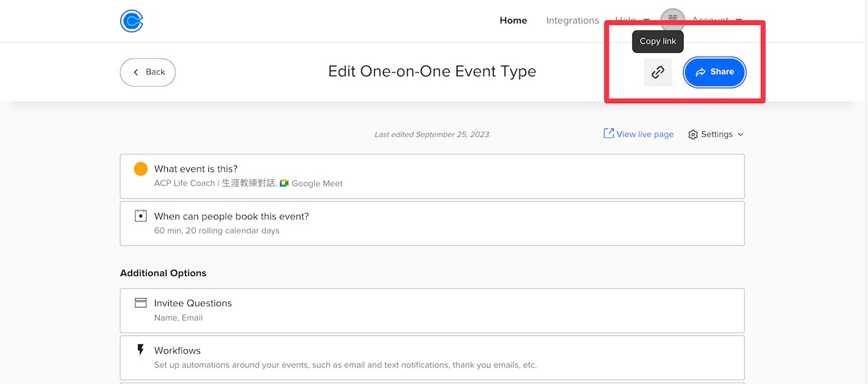Go back using the Back button

point(148,72)
